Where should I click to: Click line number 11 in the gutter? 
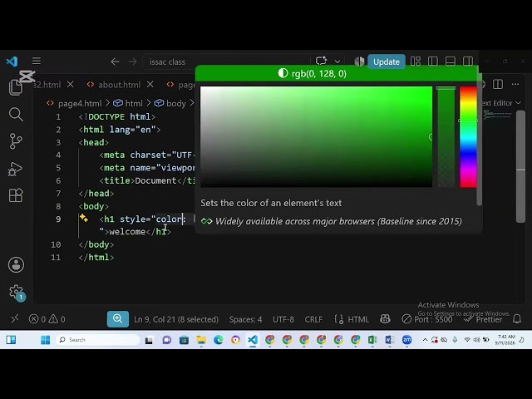[x=56, y=257]
